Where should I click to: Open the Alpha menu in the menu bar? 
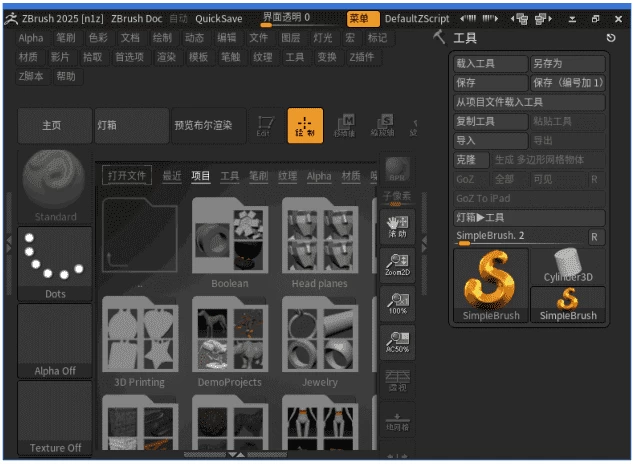(x=31, y=38)
